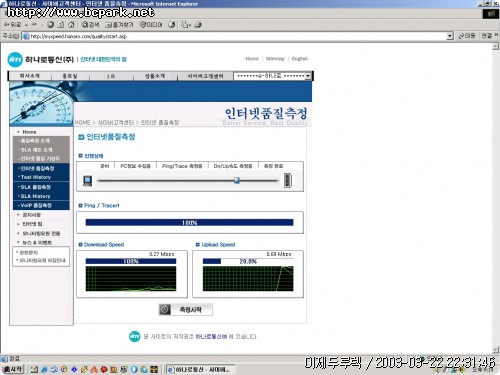Screen dimensions: 500x375
Task: Click the server tower icon in progress panel
Action: (x=287, y=180)
